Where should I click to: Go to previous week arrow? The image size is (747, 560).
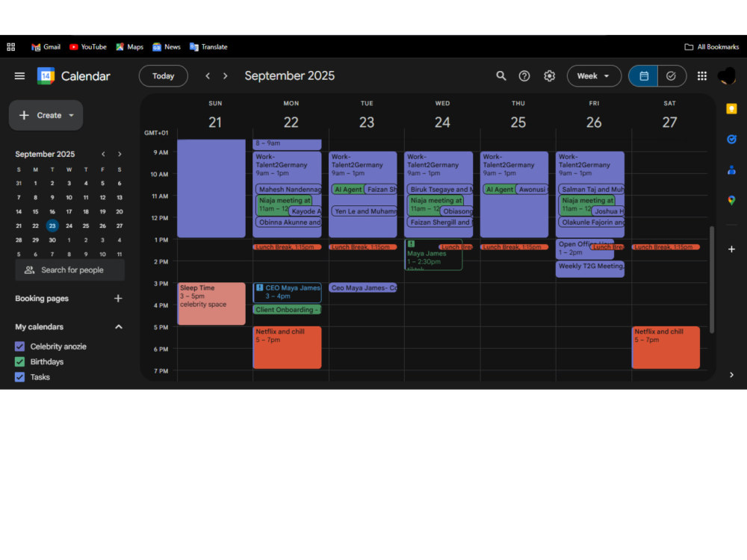click(x=208, y=75)
